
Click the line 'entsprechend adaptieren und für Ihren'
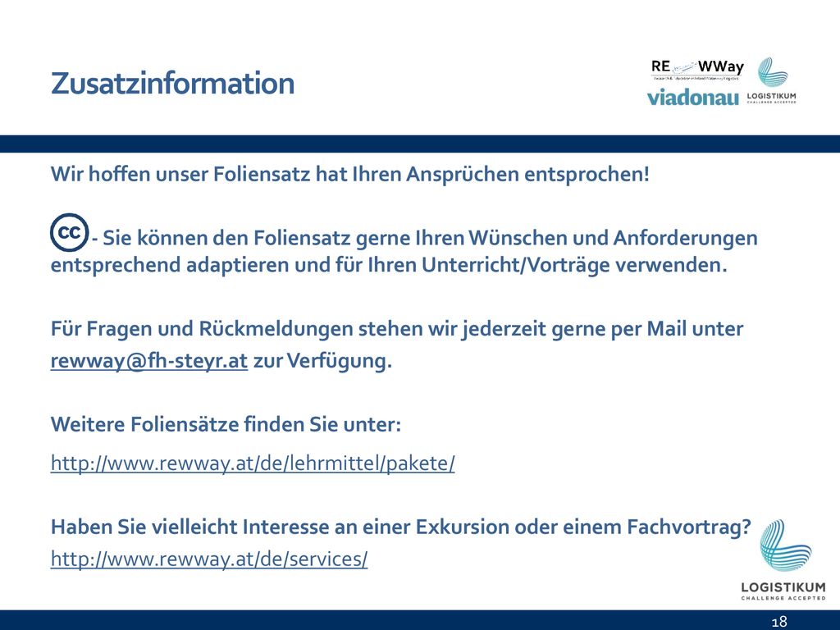click(x=389, y=265)
